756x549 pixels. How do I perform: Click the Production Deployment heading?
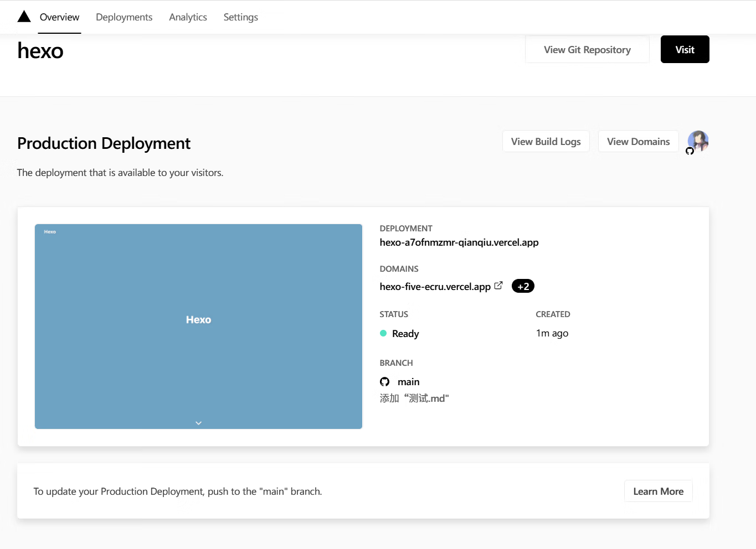click(x=104, y=143)
